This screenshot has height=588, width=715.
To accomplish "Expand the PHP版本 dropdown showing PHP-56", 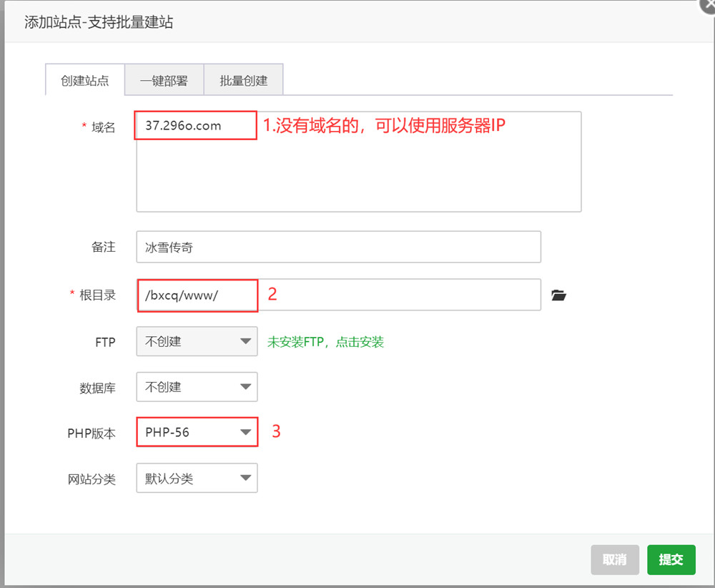I will (x=197, y=432).
